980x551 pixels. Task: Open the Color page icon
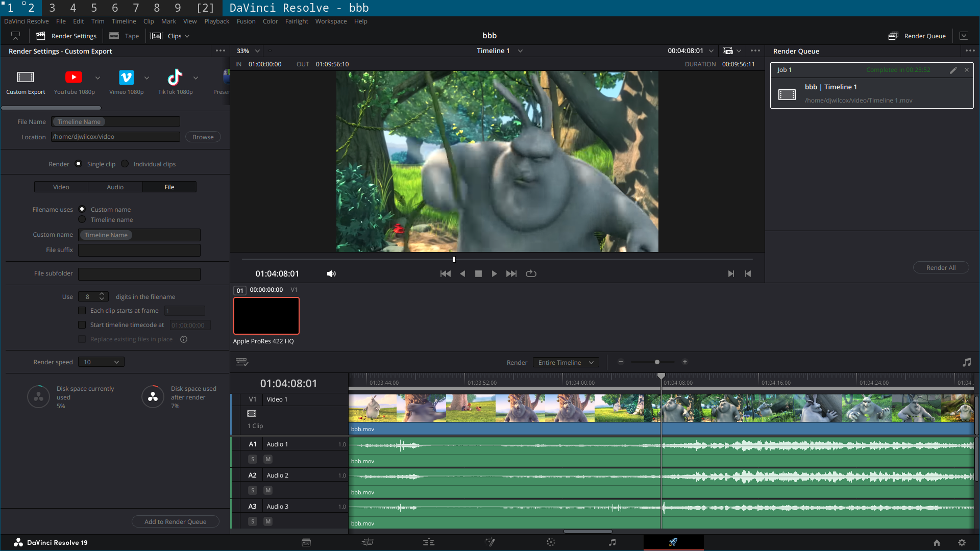(551, 542)
